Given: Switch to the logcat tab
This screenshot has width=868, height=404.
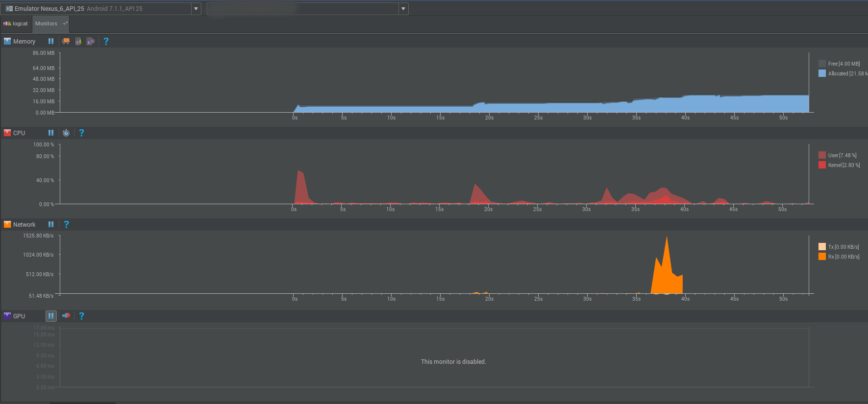Looking at the screenshot, I should pyautogui.click(x=16, y=24).
